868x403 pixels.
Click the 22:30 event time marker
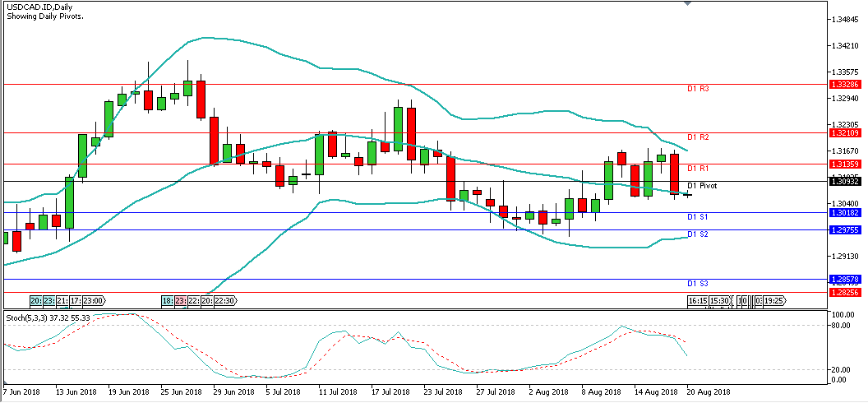226,300
